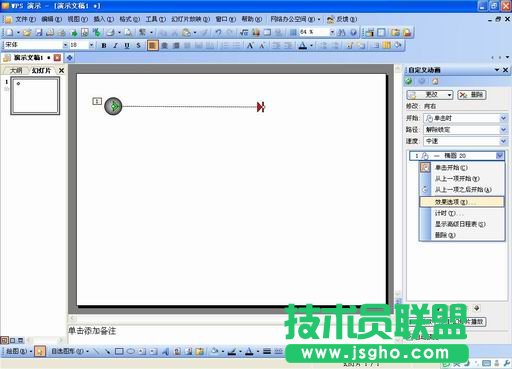
Task: Select the circle shape on slide
Action: click(x=113, y=106)
